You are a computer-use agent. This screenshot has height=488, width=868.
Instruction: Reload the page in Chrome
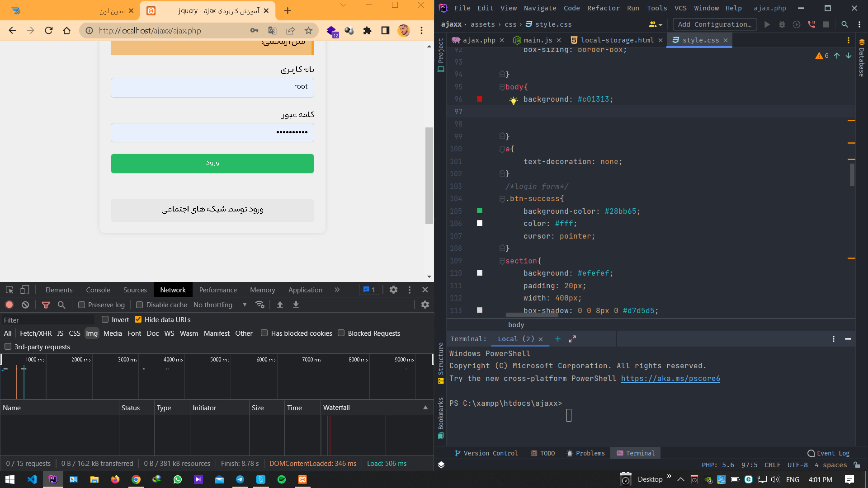(49, 31)
